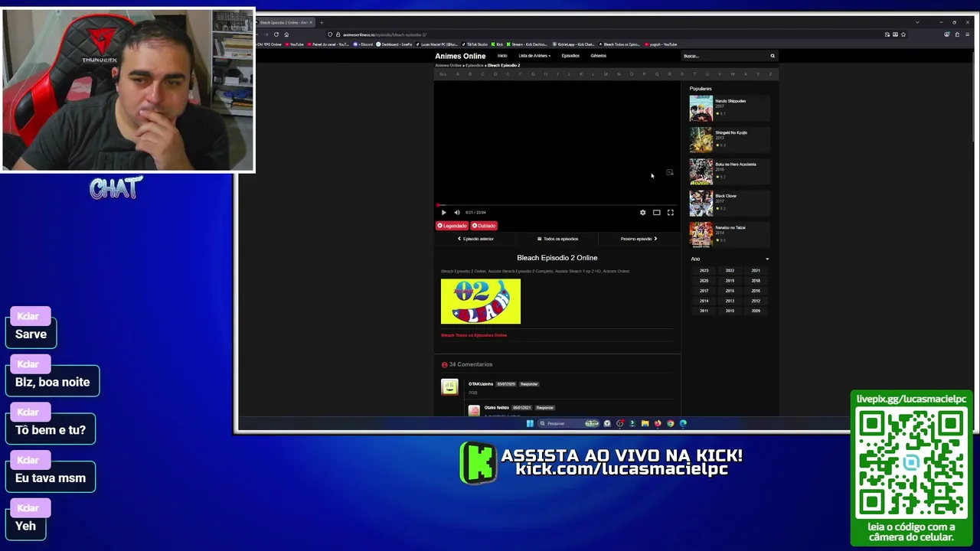This screenshot has width=980, height=551.
Task: Filter animes by year 2022
Action: (730, 271)
